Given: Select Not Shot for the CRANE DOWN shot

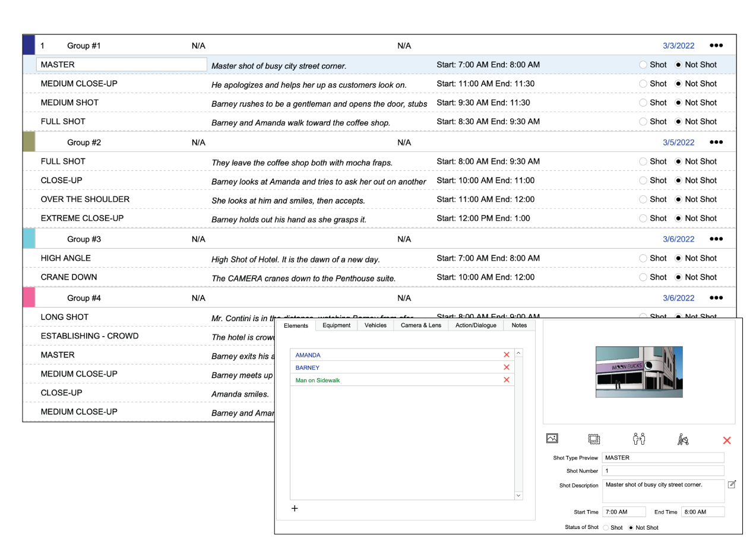Looking at the screenshot, I should [679, 277].
